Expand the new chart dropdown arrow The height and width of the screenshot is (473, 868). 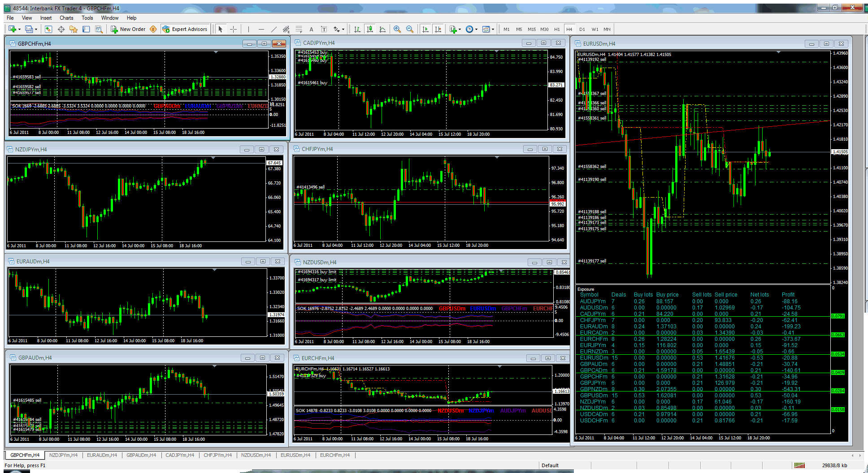[x=19, y=30]
